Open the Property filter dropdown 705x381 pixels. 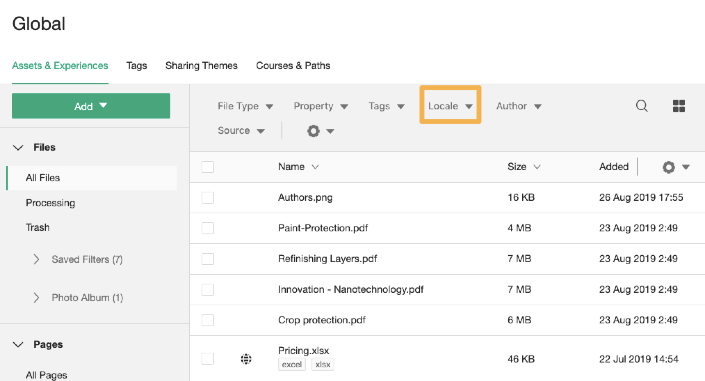click(x=321, y=106)
